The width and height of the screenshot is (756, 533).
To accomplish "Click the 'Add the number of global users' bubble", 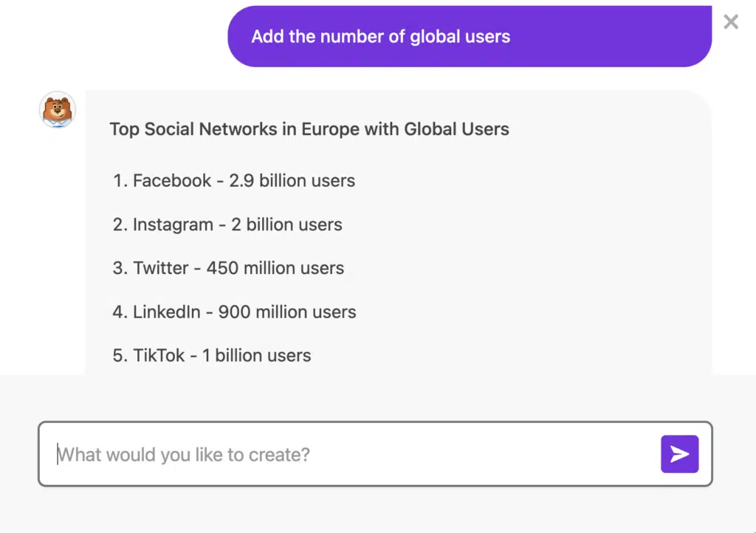I will tap(470, 37).
